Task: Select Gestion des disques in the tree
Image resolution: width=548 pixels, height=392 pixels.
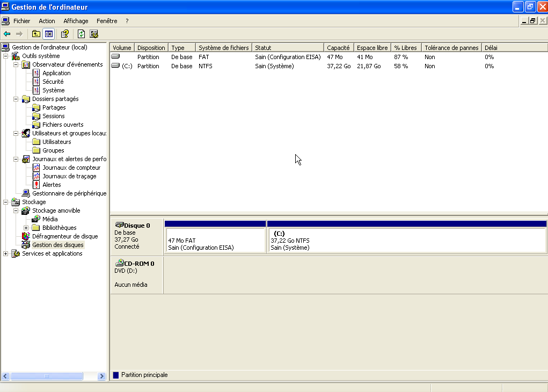Action: (57, 245)
